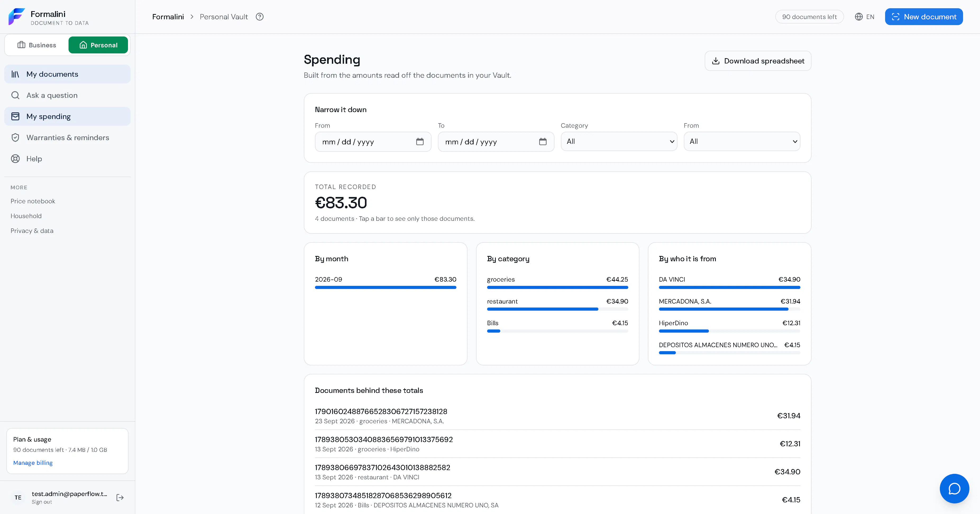Open Price notebook link
The image size is (980, 514).
(x=33, y=201)
